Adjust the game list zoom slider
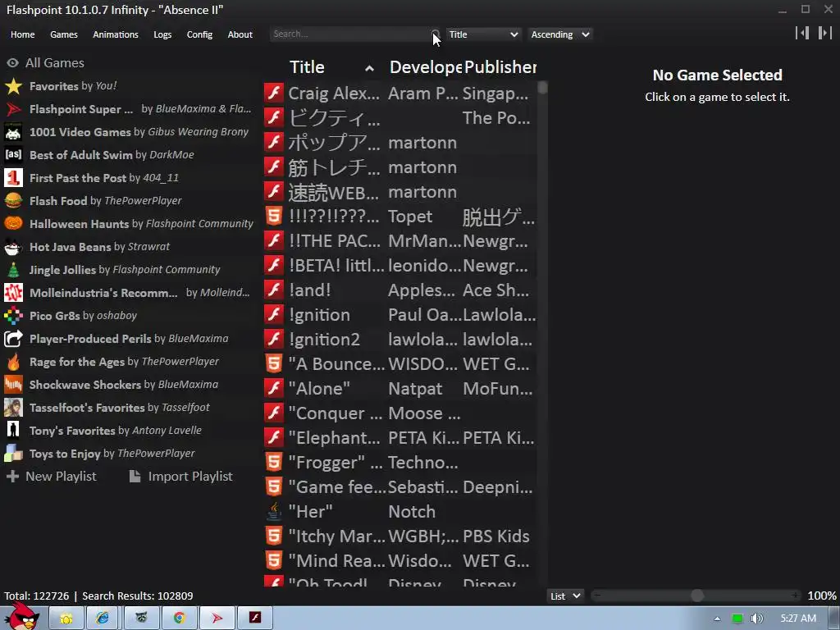Viewport: 840px width, 630px height. tap(697, 596)
